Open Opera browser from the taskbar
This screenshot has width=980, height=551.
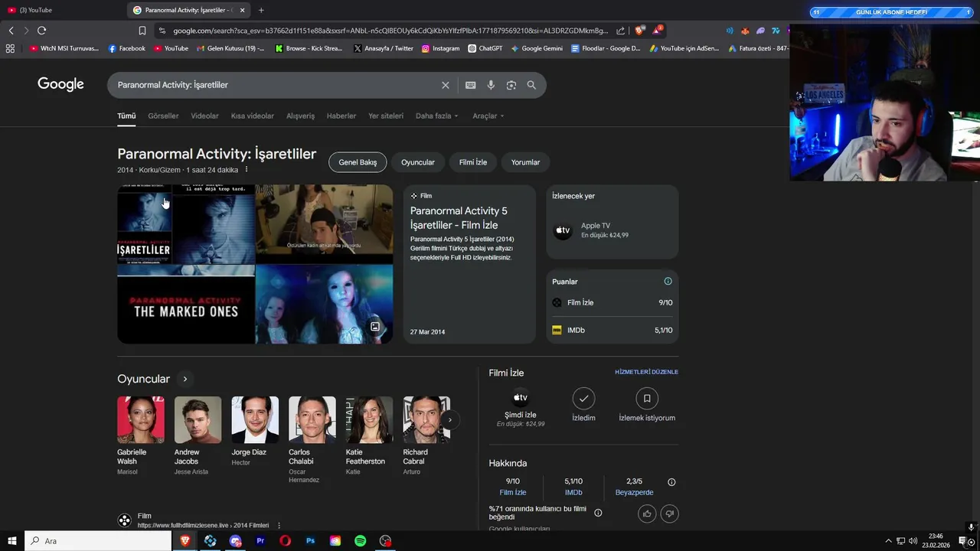(x=285, y=541)
